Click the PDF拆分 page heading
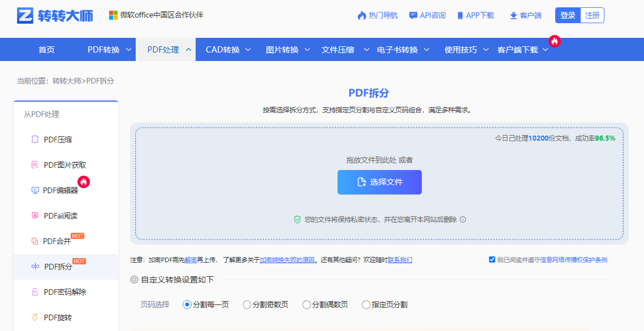644x331 pixels. [x=369, y=93]
